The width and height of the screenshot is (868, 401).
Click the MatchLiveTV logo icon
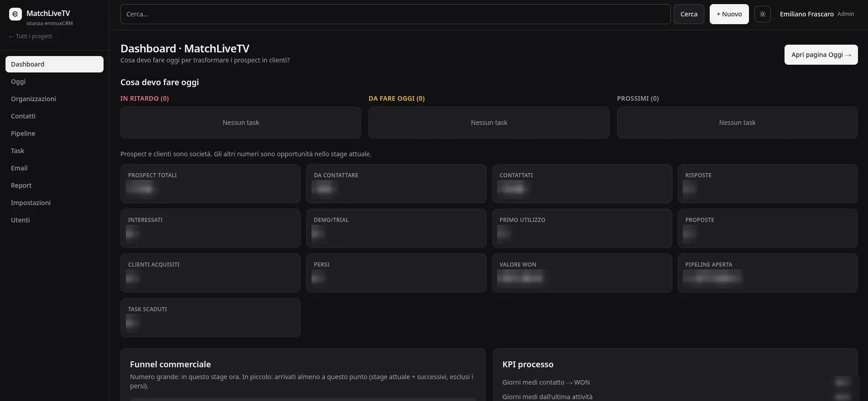[16, 14]
